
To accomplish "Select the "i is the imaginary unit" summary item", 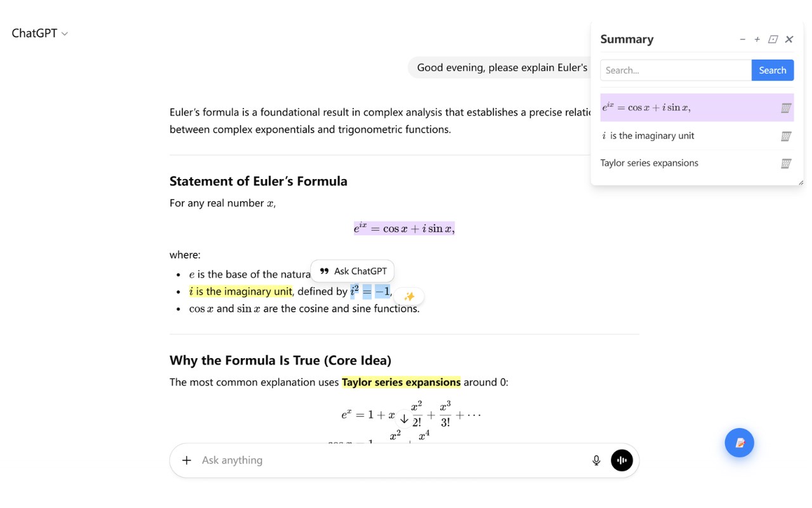I will pyautogui.click(x=648, y=136).
